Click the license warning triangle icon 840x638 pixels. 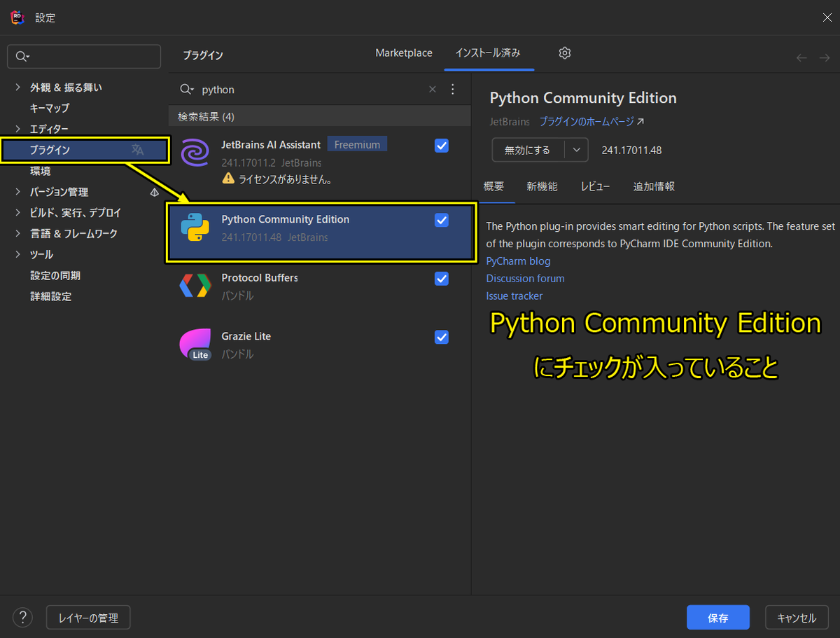coord(228,179)
